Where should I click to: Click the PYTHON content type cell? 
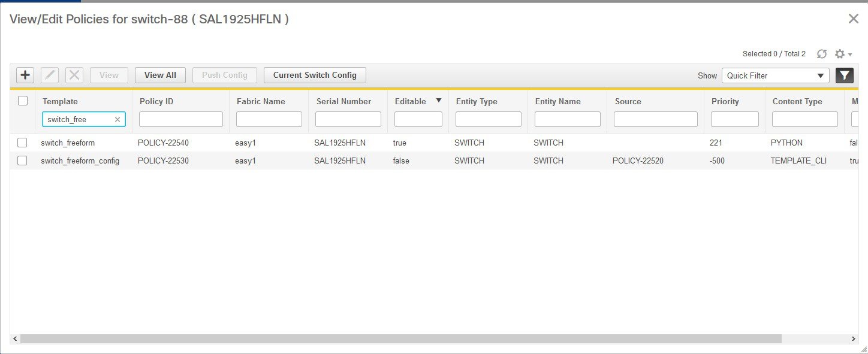pos(786,143)
